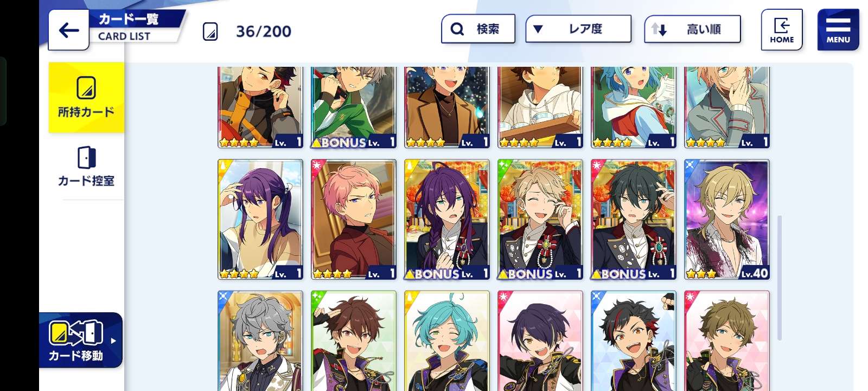Image resolution: width=868 pixels, height=391 pixels.
Task: Switch to the カード控室 tab
Action: 86,166
